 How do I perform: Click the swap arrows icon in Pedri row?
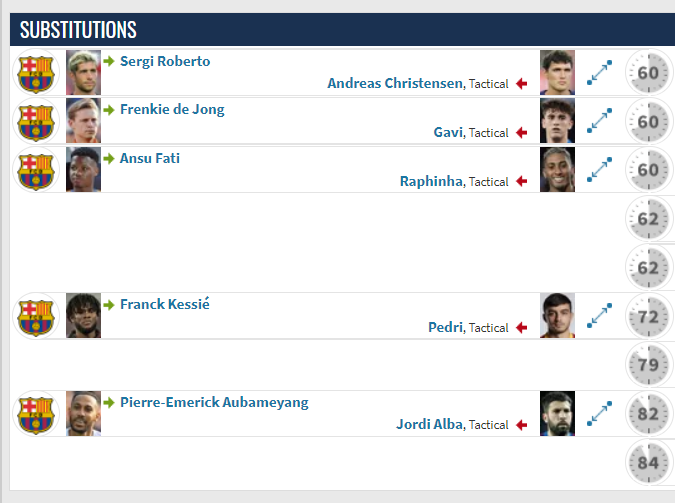[x=599, y=315]
